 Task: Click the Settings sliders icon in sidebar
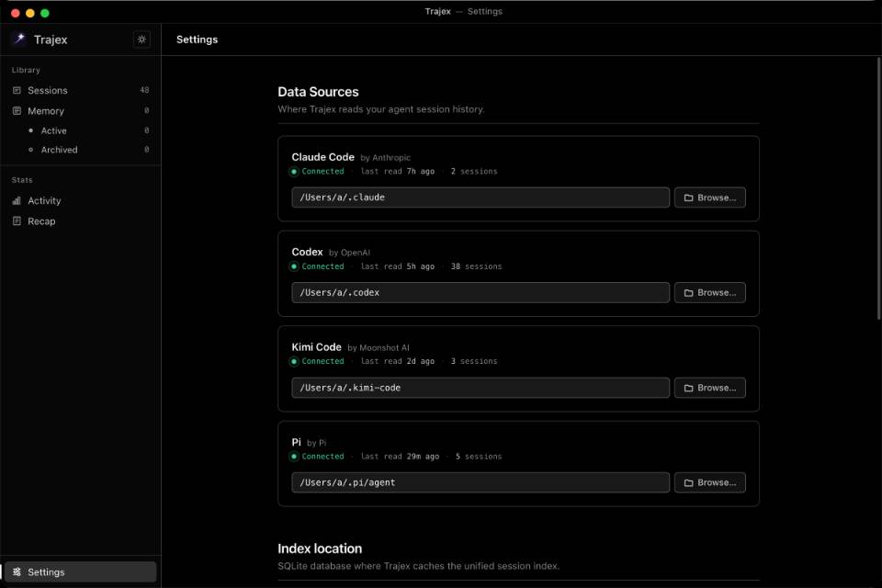17,571
